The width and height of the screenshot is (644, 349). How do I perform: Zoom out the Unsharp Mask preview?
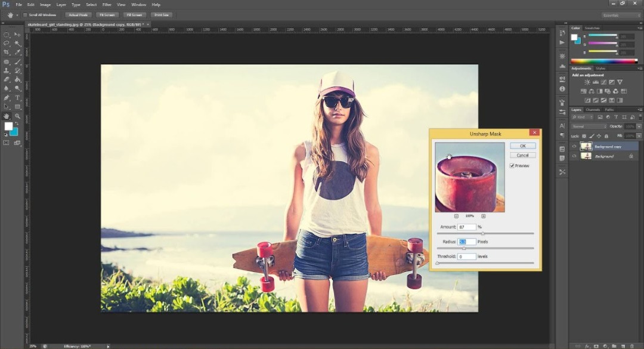click(456, 216)
